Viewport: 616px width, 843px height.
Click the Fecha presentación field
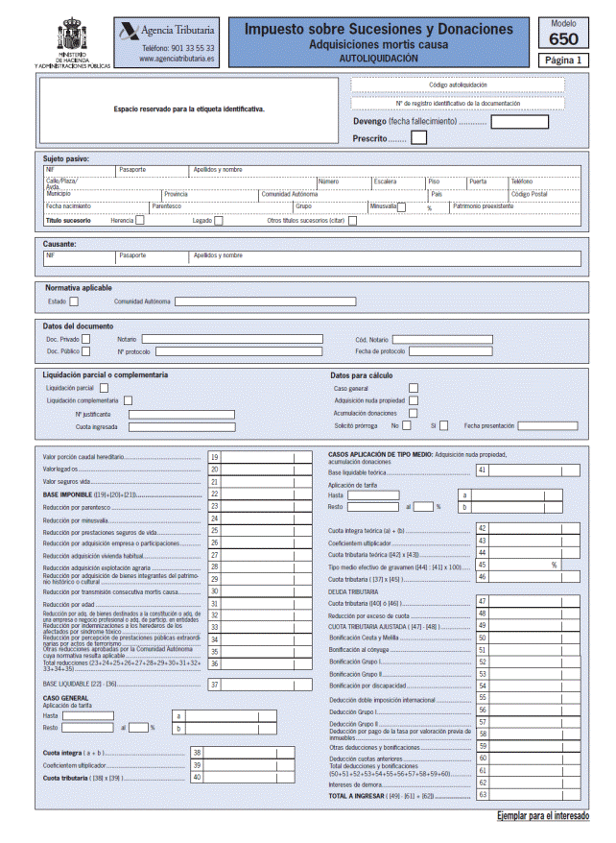tap(548, 425)
